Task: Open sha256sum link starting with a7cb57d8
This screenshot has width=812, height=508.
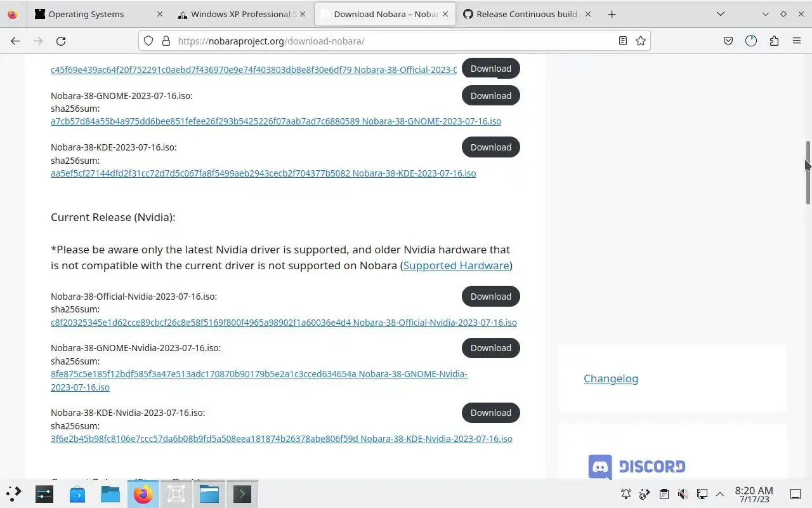Action: [x=276, y=121]
